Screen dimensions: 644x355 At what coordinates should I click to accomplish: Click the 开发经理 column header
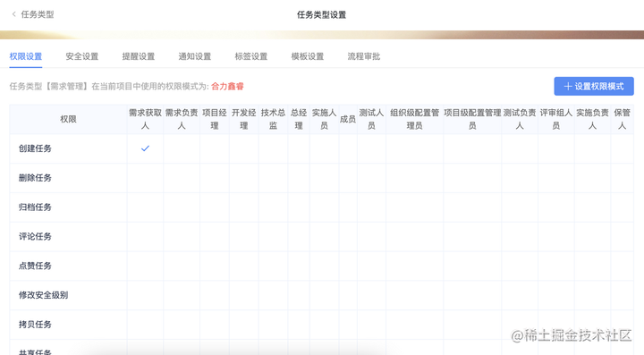(x=244, y=119)
